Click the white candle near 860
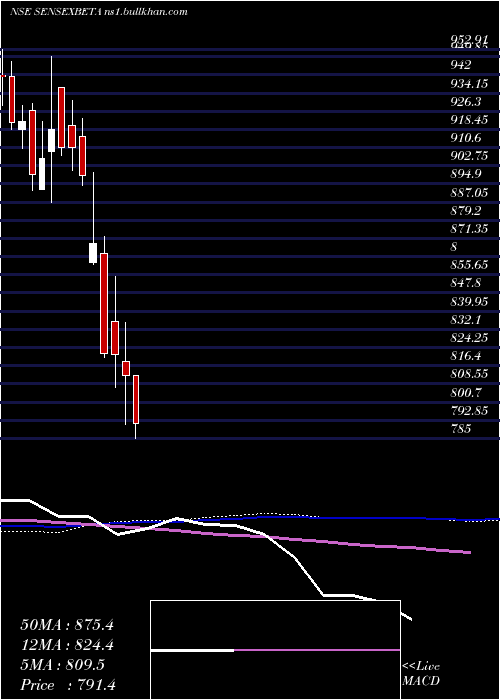This screenshot has height=700, width=500. (x=93, y=253)
